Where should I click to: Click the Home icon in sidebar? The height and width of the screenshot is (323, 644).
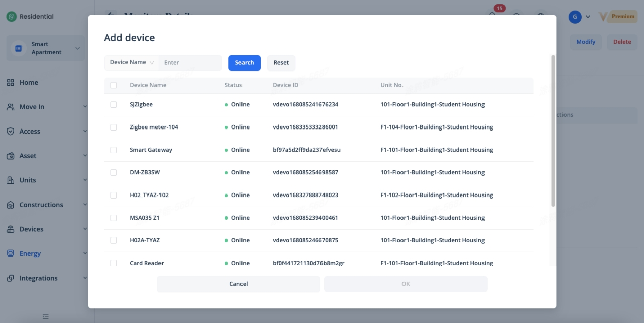pos(11,83)
